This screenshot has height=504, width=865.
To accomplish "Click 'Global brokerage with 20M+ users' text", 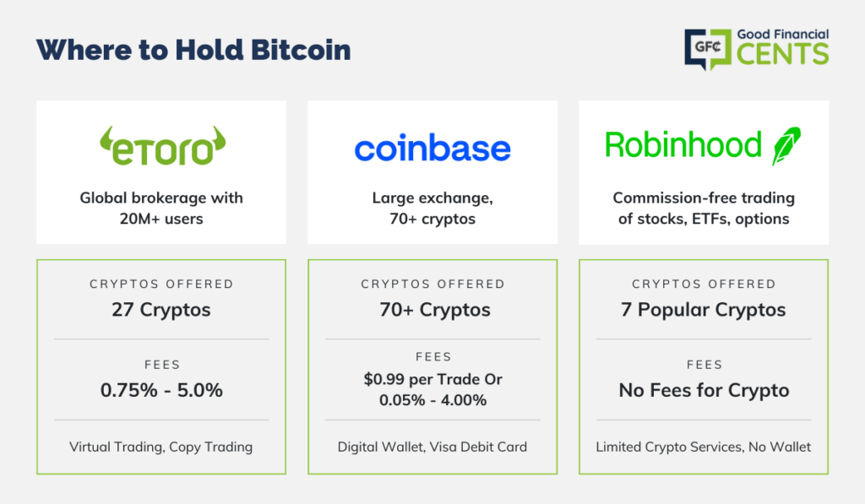I will [x=161, y=209].
